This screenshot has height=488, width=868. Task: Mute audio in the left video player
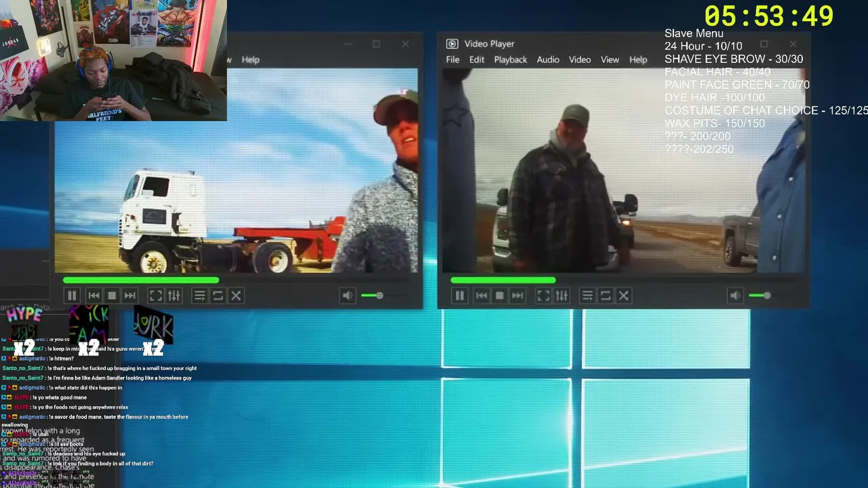click(347, 296)
